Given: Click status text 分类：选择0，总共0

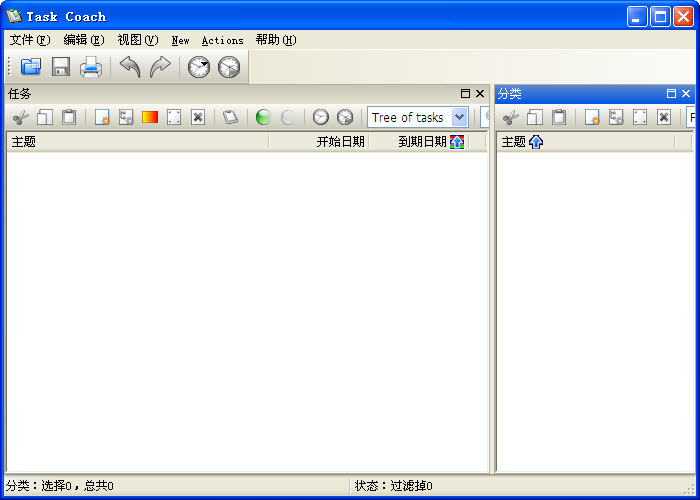Looking at the screenshot, I should pyautogui.click(x=59, y=486).
